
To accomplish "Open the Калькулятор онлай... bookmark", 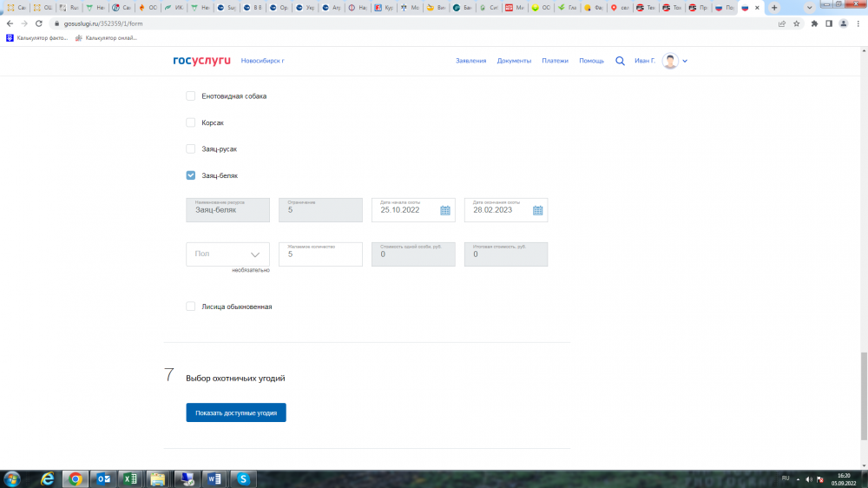I will click(106, 38).
